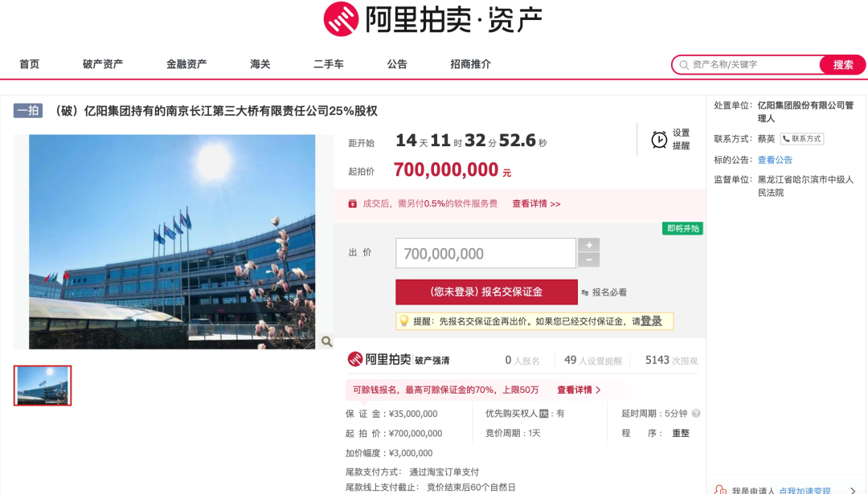Screen dimensions: 868x494
Task: Click the 报名必看 document icon
Action: [585, 292]
